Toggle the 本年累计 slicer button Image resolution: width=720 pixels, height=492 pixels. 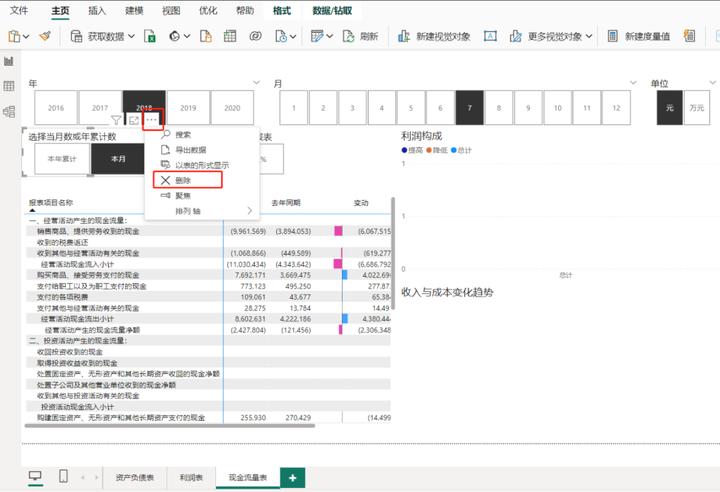point(62,159)
